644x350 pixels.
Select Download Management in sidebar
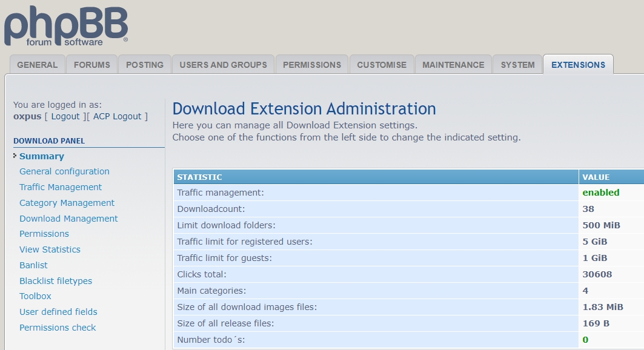pyautogui.click(x=68, y=219)
